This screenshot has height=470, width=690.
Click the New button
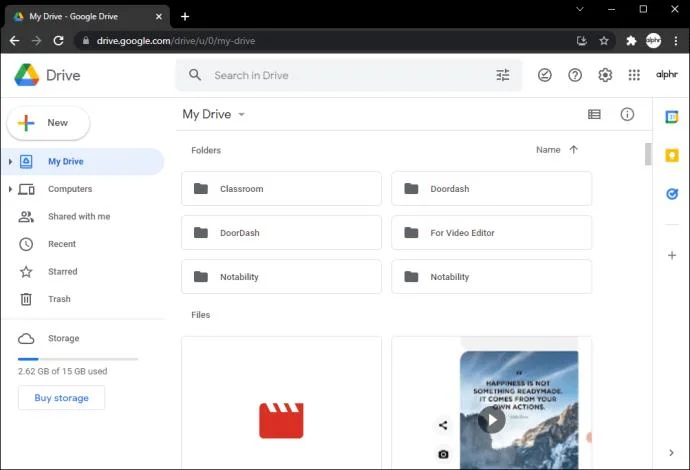pos(48,123)
